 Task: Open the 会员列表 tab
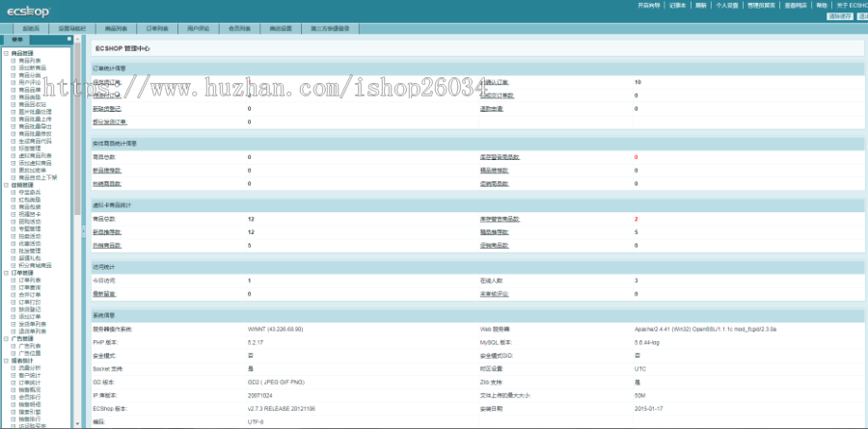[x=239, y=29]
